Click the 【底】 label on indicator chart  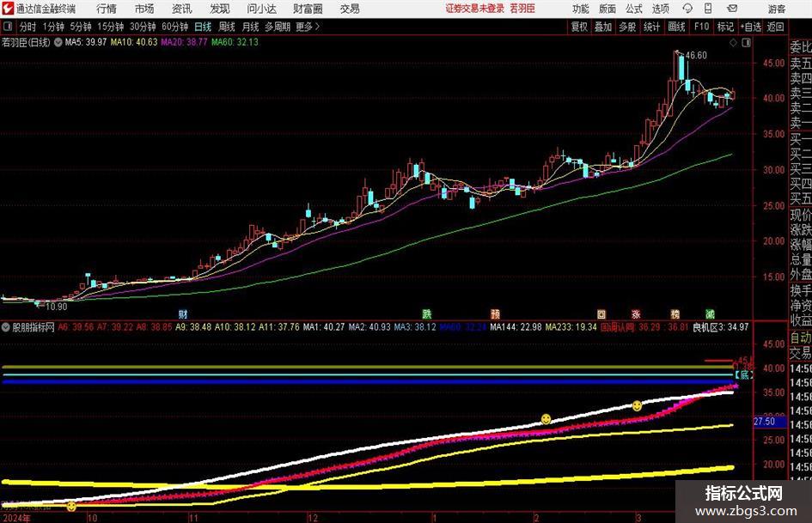tap(744, 375)
